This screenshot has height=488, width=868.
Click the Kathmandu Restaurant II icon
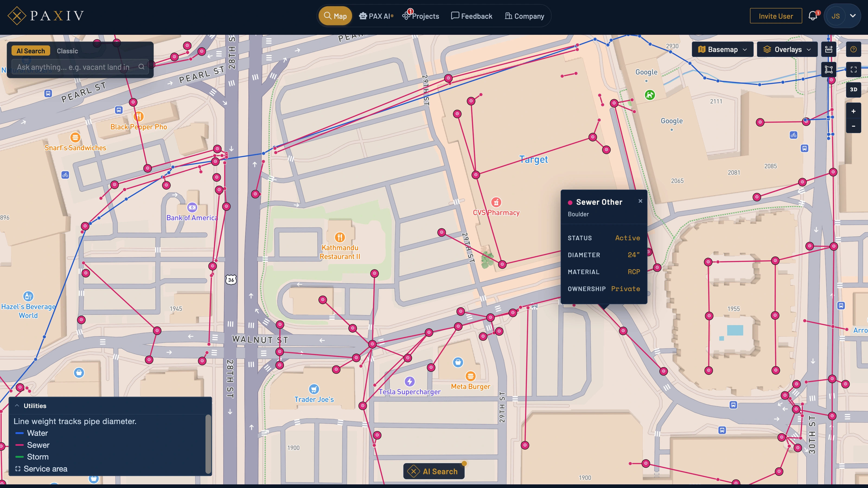pos(340,237)
